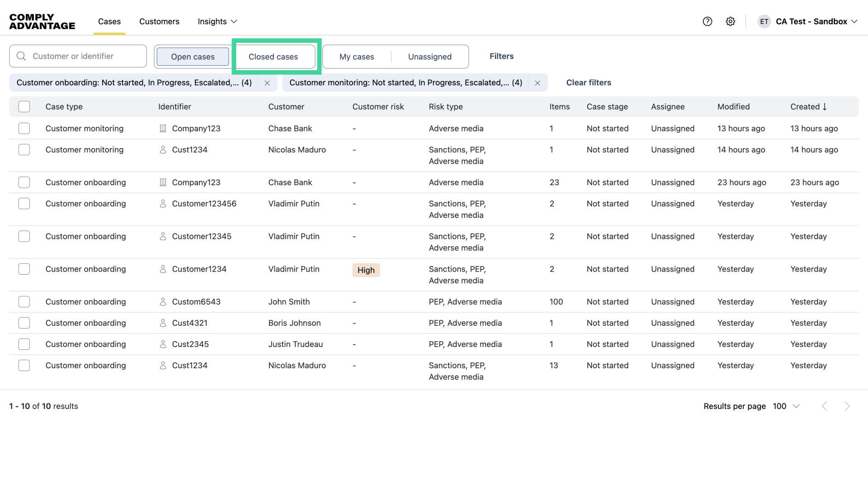868x488 pixels.
Task: Click Clear filters link
Action: coord(589,83)
